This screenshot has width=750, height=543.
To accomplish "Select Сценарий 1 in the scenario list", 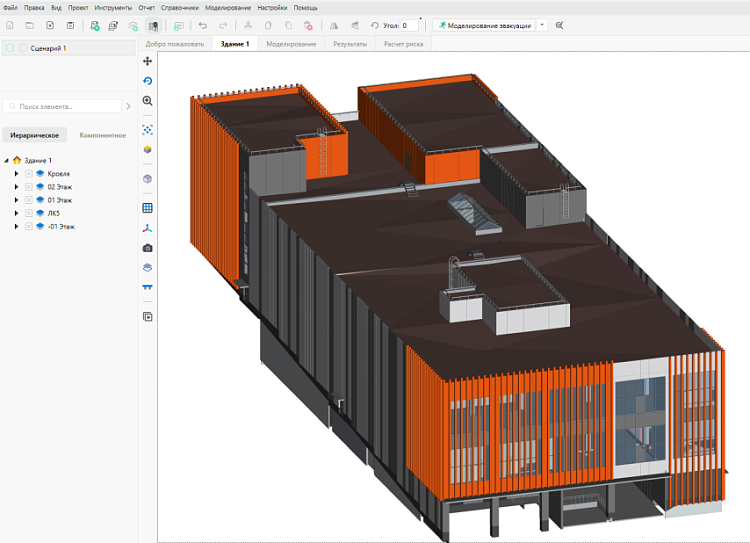I will click(x=50, y=47).
